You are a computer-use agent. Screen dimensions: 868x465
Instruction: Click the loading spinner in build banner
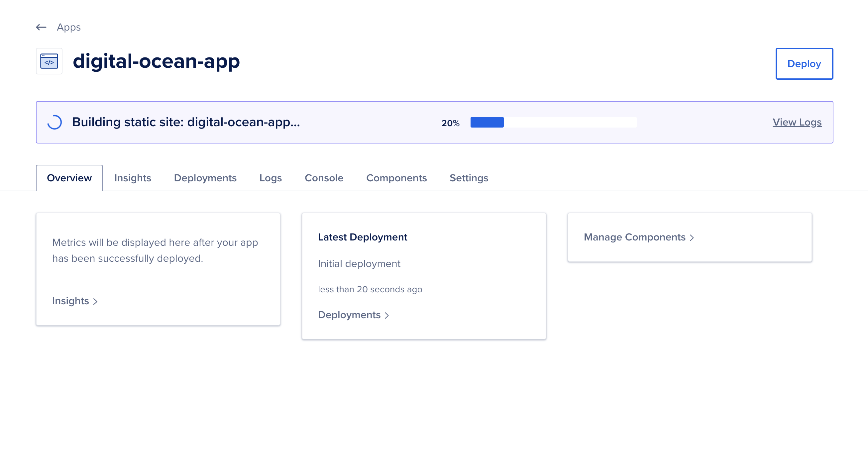click(x=54, y=122)
